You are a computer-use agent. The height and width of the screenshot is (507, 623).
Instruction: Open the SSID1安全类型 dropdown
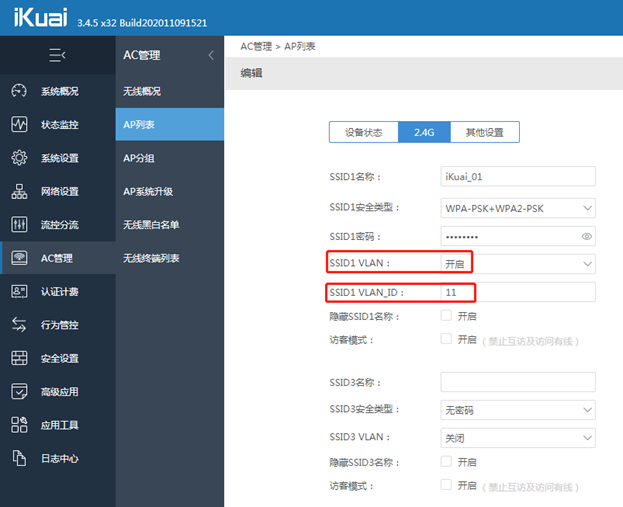click(517, 208)
